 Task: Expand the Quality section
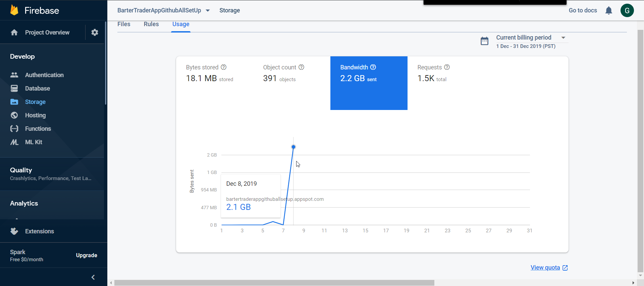(x=52, y=174)
